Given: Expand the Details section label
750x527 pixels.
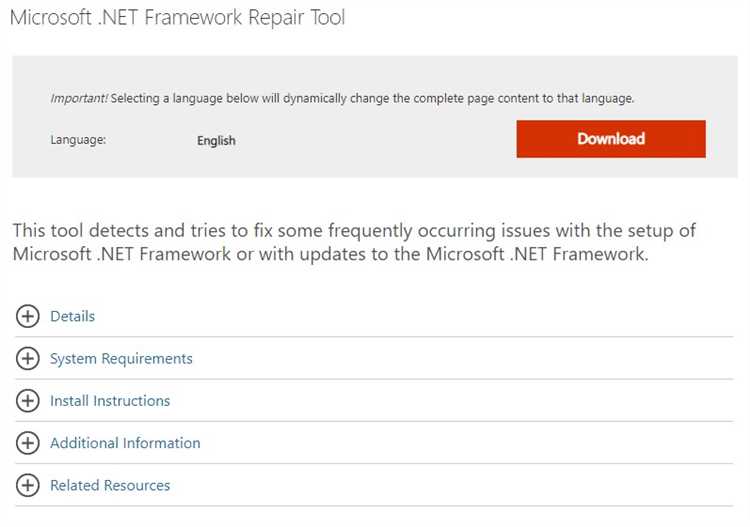Looking at the screenshot, I should coord(73,316).
